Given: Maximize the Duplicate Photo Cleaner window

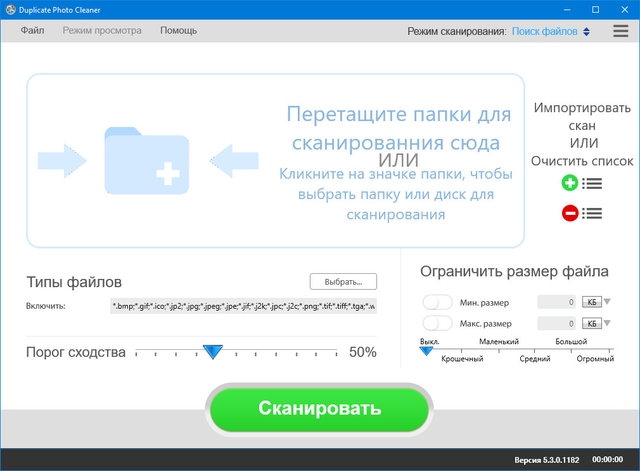Looking at the screenshot, I should click(596, 10).
